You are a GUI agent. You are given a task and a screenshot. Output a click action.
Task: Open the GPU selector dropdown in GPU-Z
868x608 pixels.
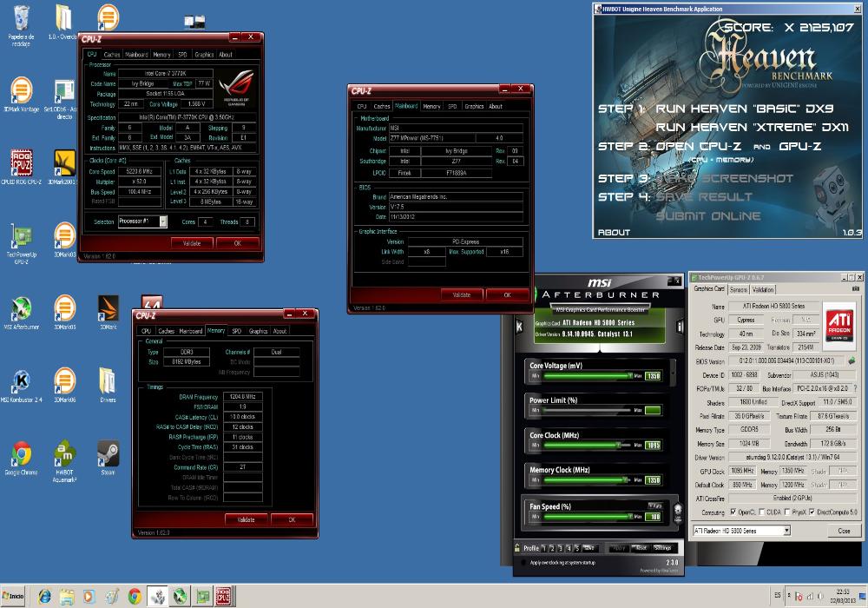786,531
